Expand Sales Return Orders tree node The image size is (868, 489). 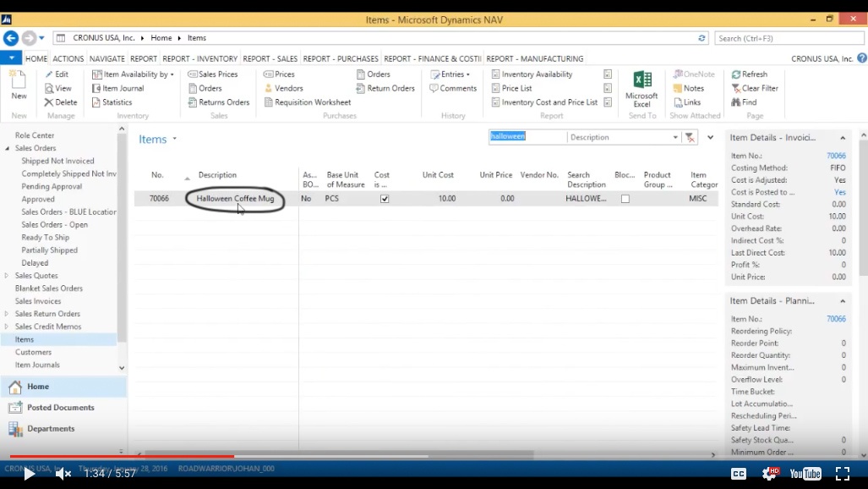click(x=7, y=314)
